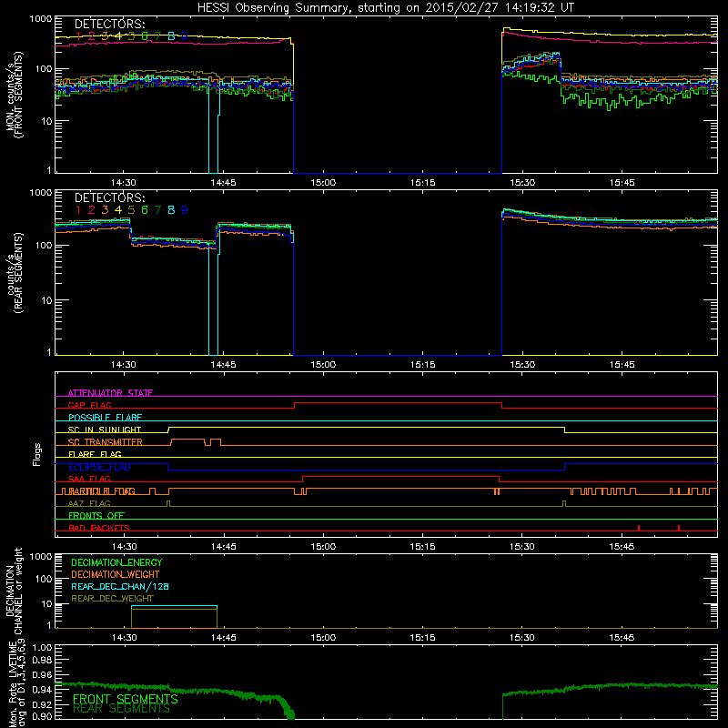The width and height of the screenshot is (728, 728).
Task: Click the SC IN SUNLIGHT flag label
Action: [x=105, y=430]
